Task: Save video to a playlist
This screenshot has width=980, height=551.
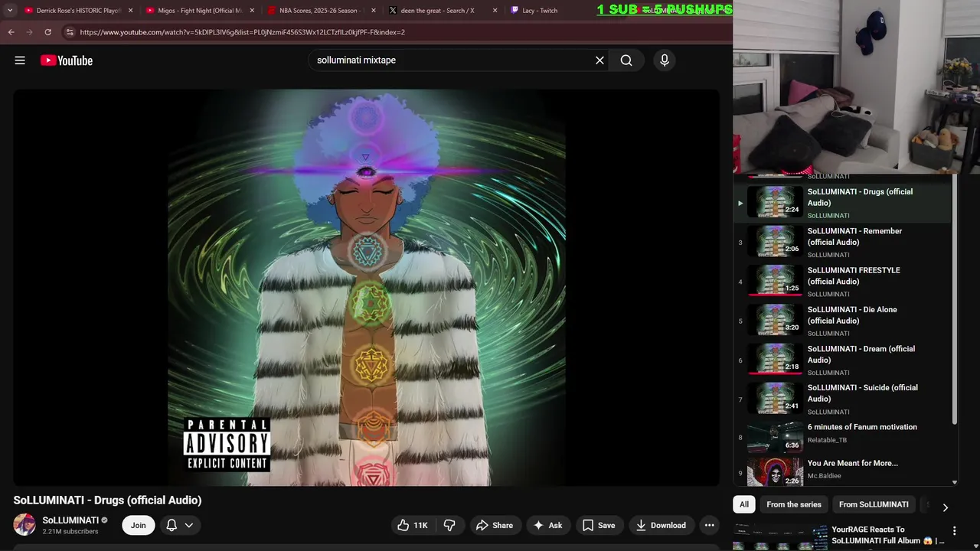Action: pyautogui.click(x=599, y=525)
